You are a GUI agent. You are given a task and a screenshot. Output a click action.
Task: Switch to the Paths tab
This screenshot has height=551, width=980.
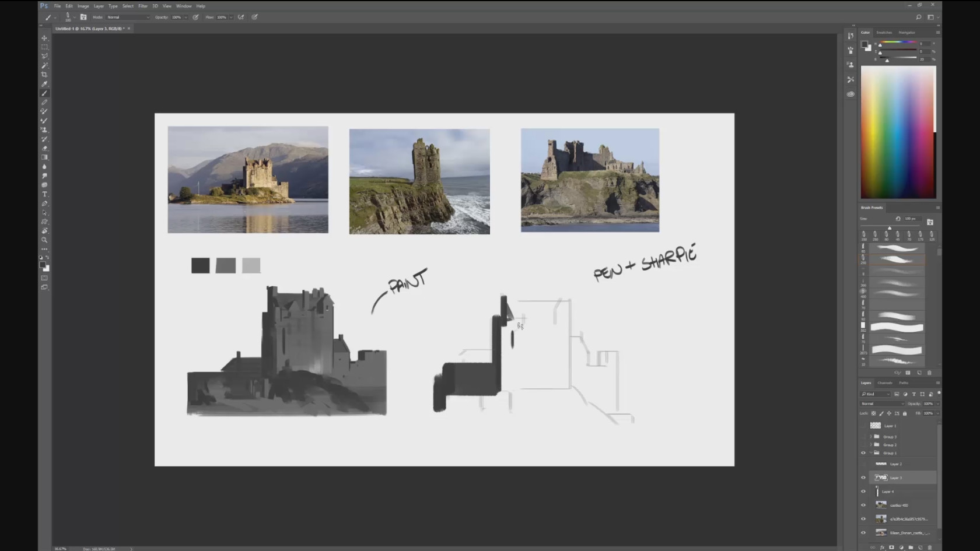(x=904, y=383)
